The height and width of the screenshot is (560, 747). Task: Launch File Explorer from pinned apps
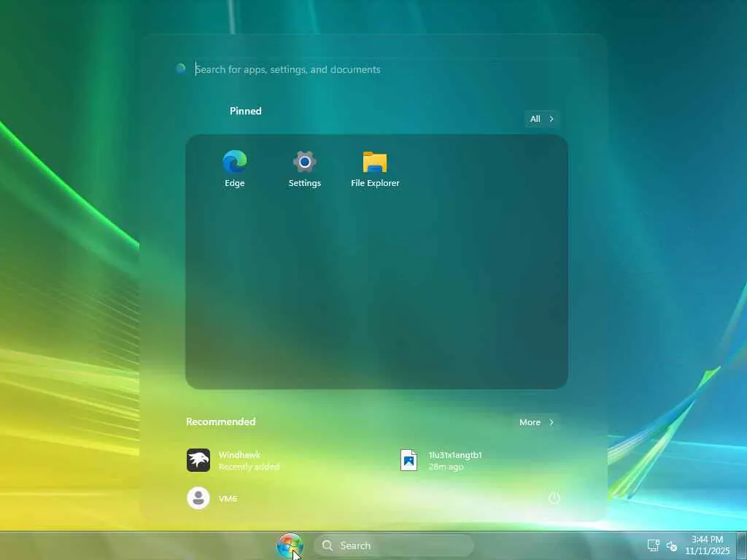click(x=375, y=169)
